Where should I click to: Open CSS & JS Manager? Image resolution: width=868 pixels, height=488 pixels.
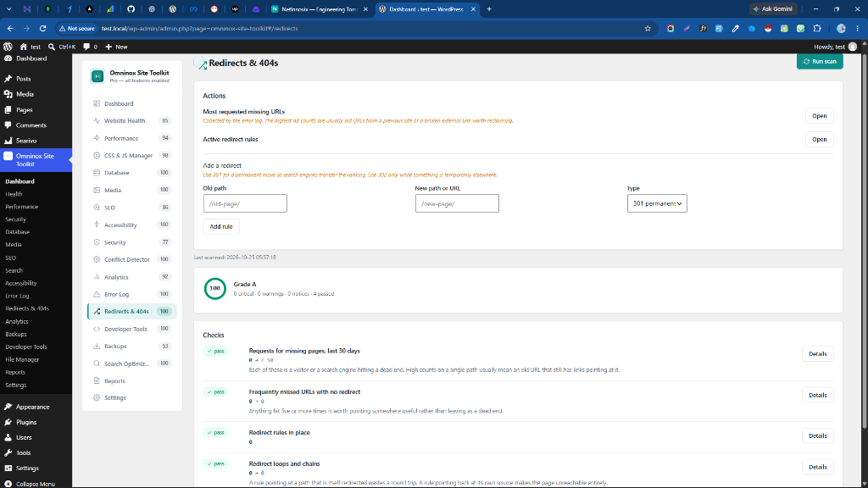(131, 156)
